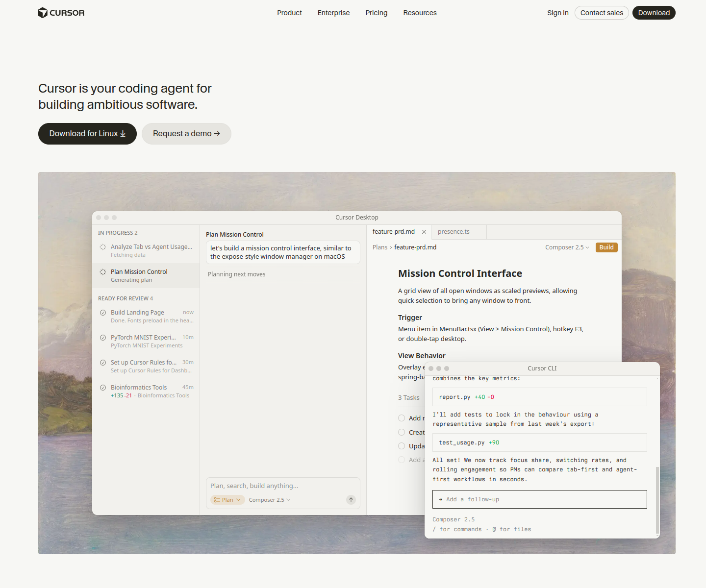Switch to the presence.ts tab
Viewport: 706px width, 588px height.
click(x=454, y=232)
